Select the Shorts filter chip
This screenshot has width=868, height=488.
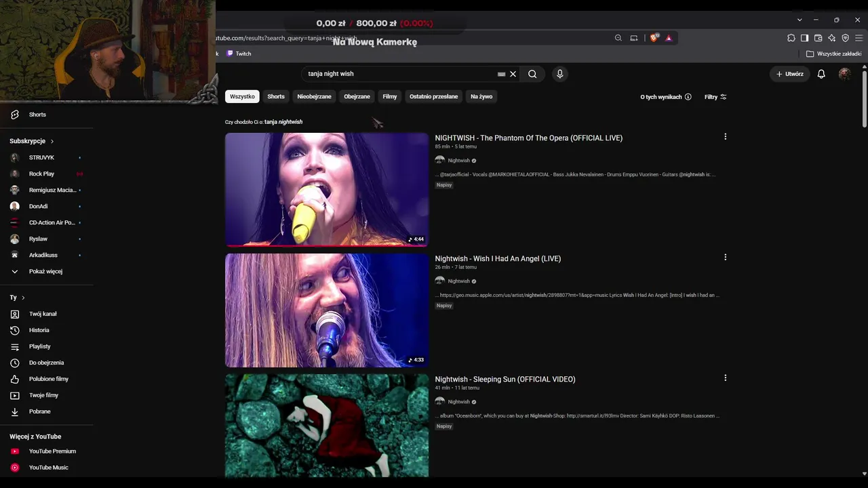point(276,96)
